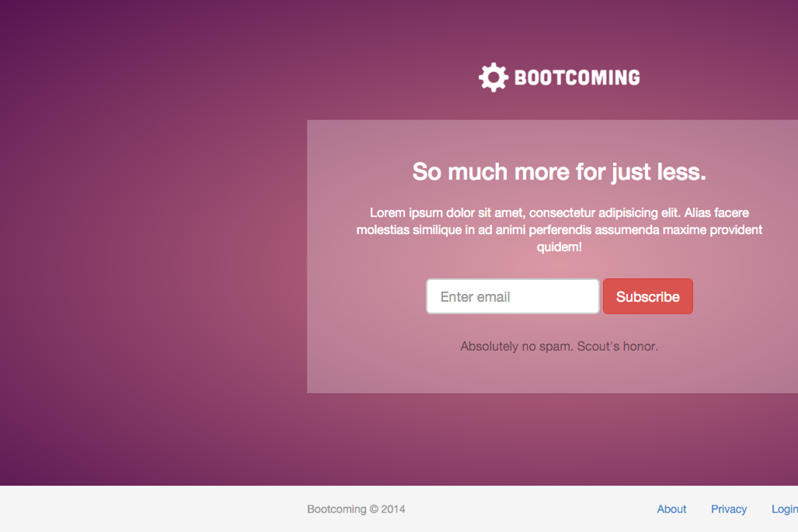Click the red Subscribe button

[x=648, y=296]
